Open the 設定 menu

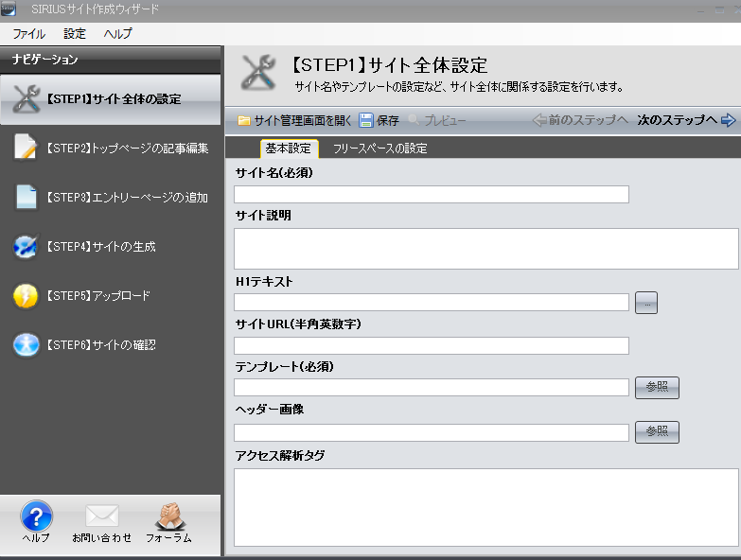coord(75,33)
